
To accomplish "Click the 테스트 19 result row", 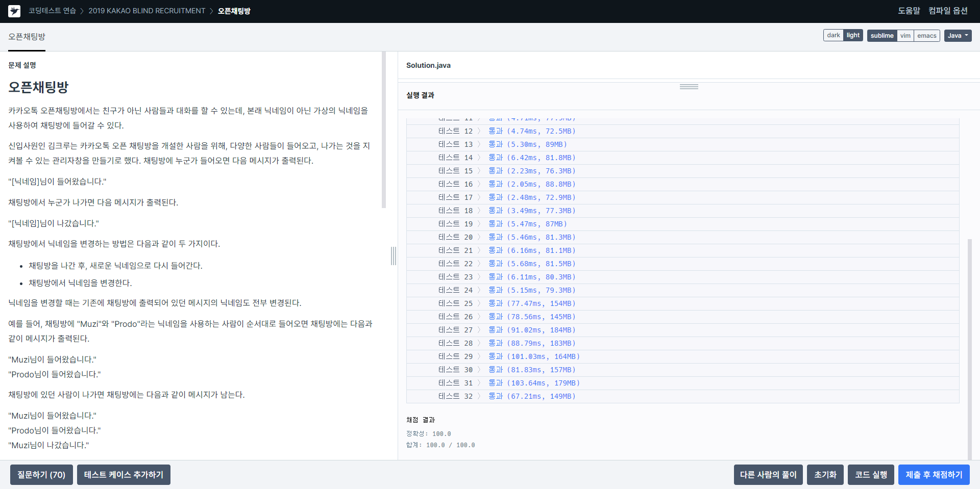I will pyautogui.click(x=683, y=224).
